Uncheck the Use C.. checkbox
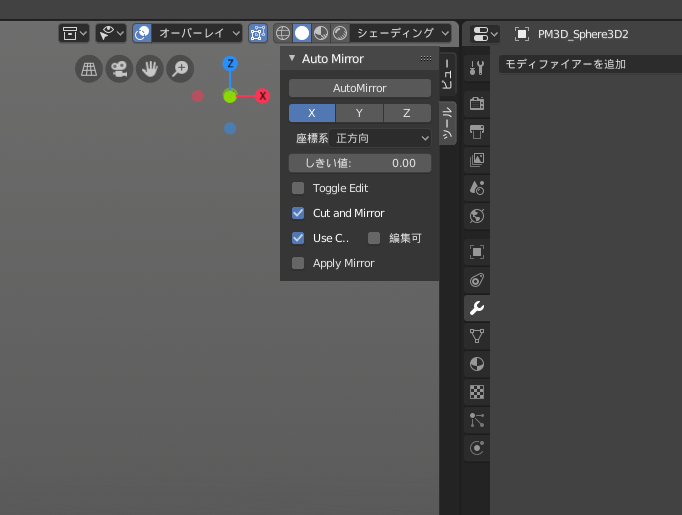Image resolution: width=682 pixels, height=515 pixels. (x=298, y=238)
